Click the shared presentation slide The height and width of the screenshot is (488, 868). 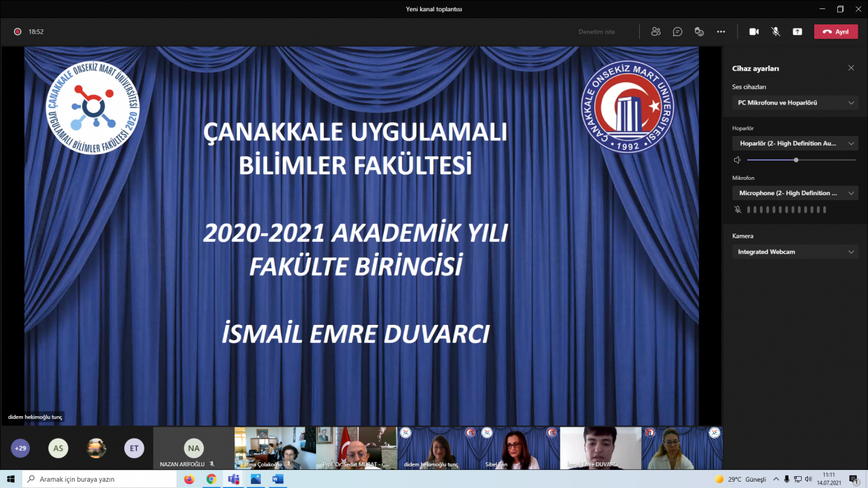click(361, 236)
